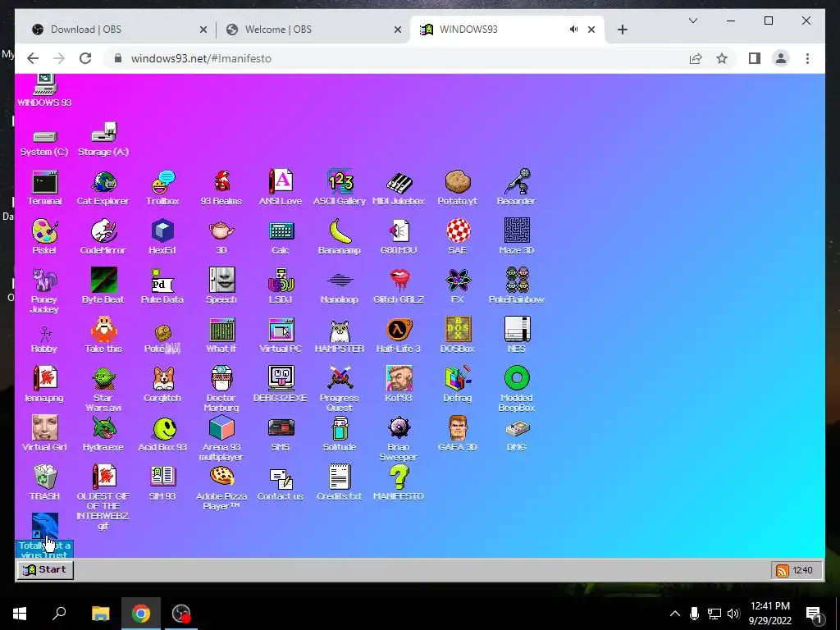Open Bananamp music player
The height and width of the screenshot is (630, 840).
(x=339, y=237)
